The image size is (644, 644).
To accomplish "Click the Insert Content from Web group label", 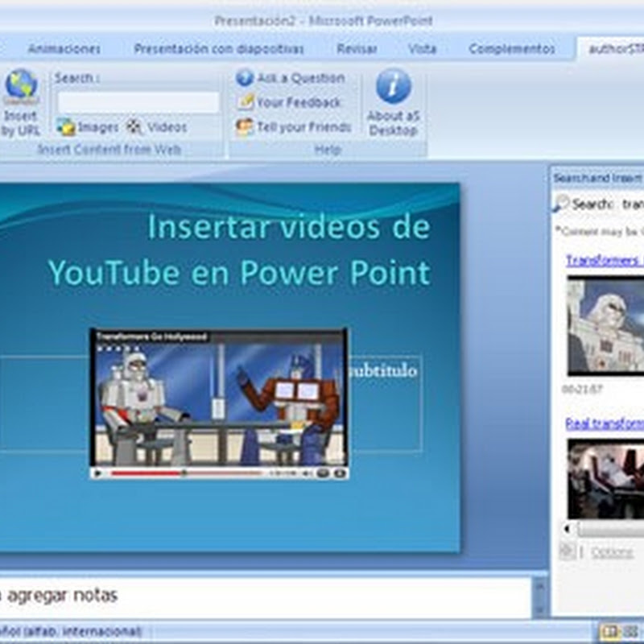I will click(109, 149).
